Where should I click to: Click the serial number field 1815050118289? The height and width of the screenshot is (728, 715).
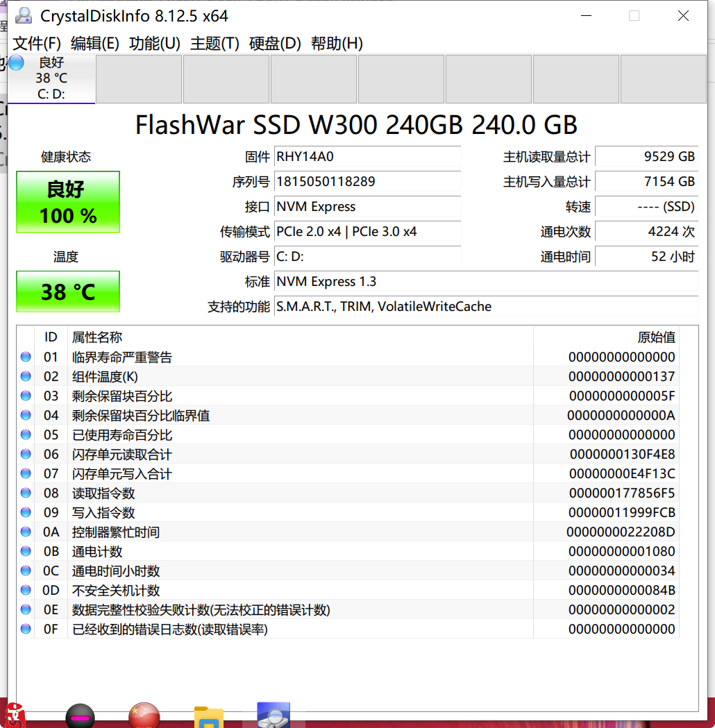pyautogui.click(x=368, y=182)
